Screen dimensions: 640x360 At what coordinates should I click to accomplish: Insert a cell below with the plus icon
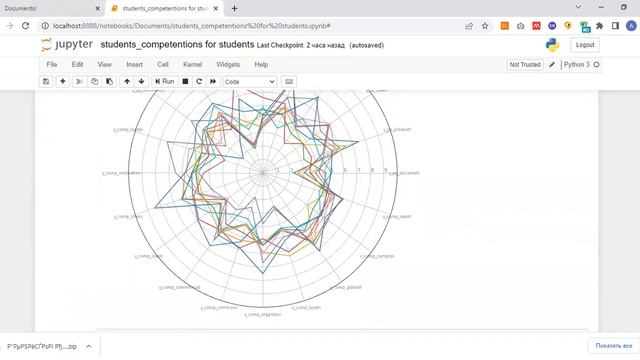pyautogui.click(x=62, y=82)
